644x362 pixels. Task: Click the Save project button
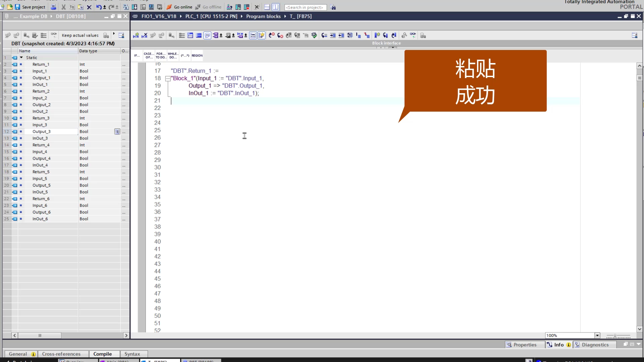30,7
